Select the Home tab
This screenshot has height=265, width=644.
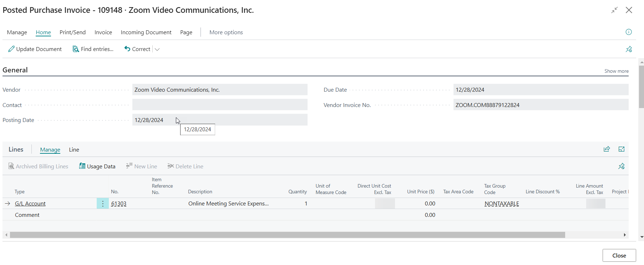pyautogui.click(x=43, y=32)
